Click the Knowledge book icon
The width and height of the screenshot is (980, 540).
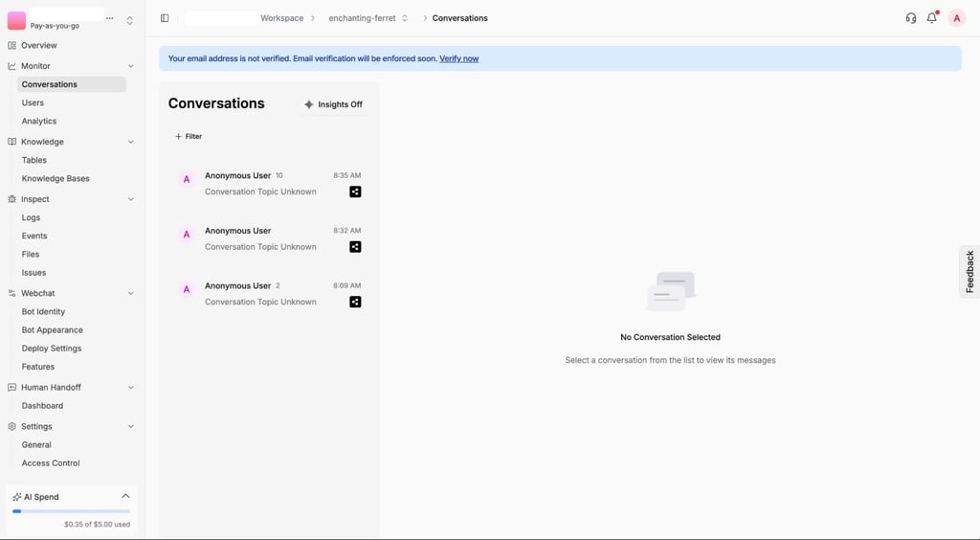[11, 142]
